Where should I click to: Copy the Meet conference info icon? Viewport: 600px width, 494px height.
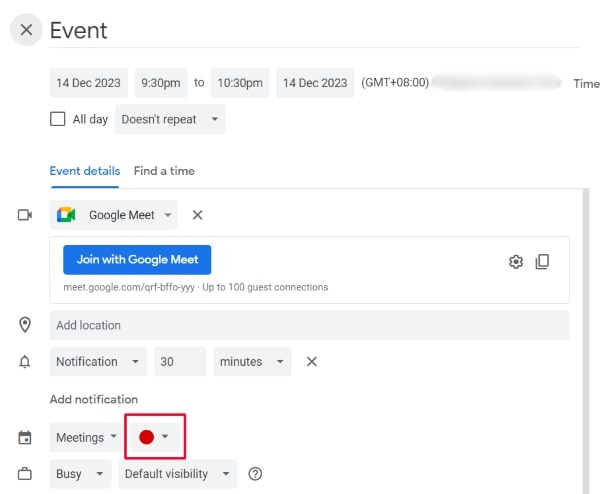pyautogui.click(x=542, y=262)
